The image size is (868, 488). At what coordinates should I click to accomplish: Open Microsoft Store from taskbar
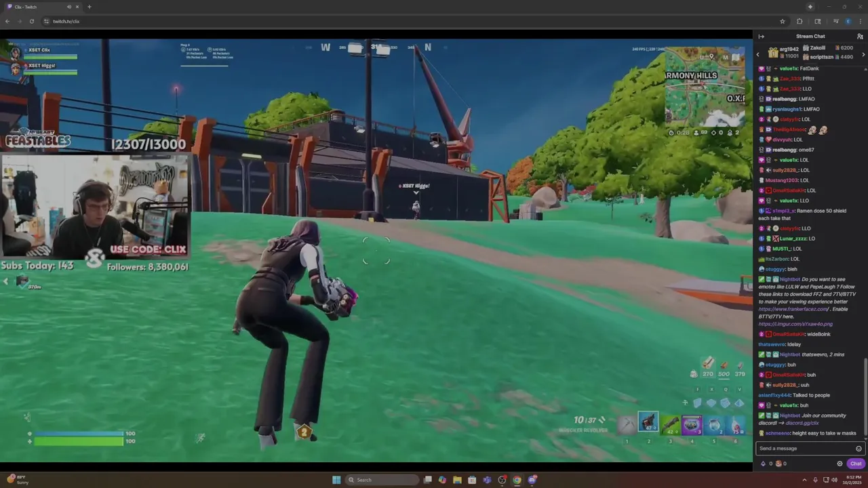click(472, 480)
